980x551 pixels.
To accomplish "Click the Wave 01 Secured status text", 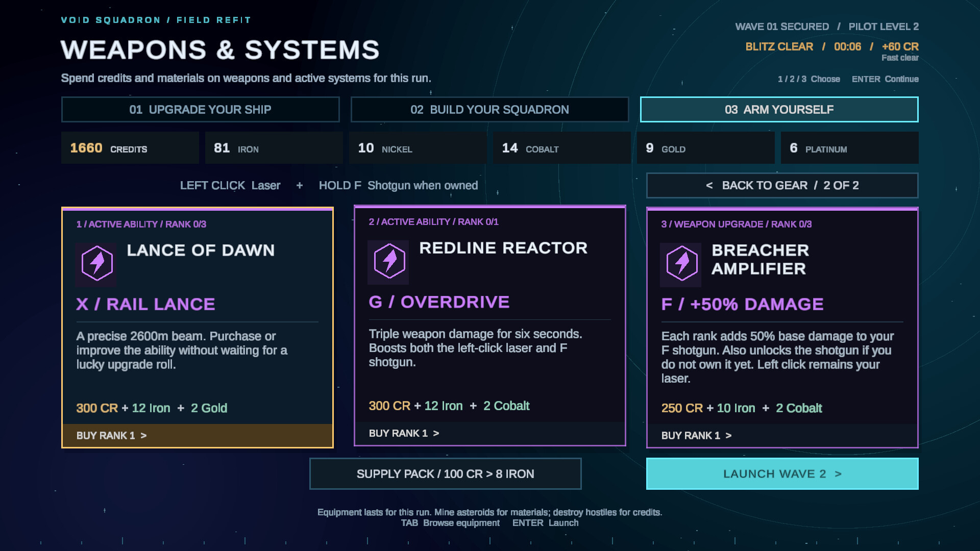I will pos(782,27).
